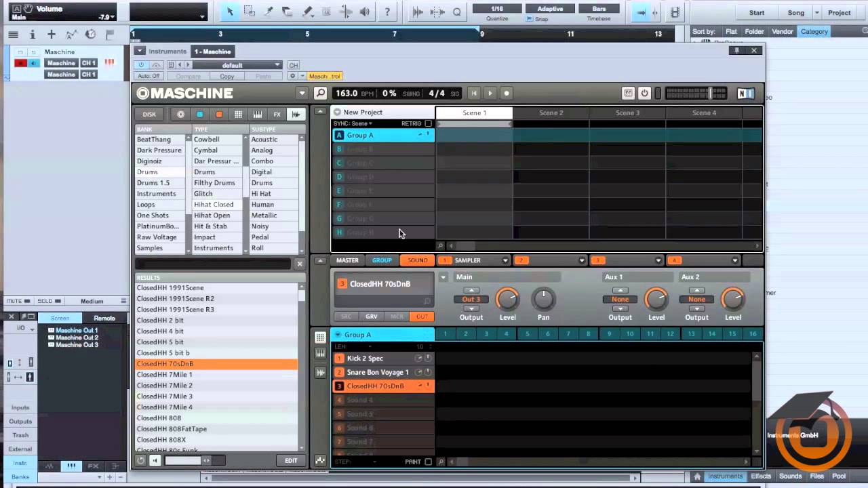The image size is (868, 488).
Task: Open module slot 2 dropdown arrow
Action: pos(582,260)
